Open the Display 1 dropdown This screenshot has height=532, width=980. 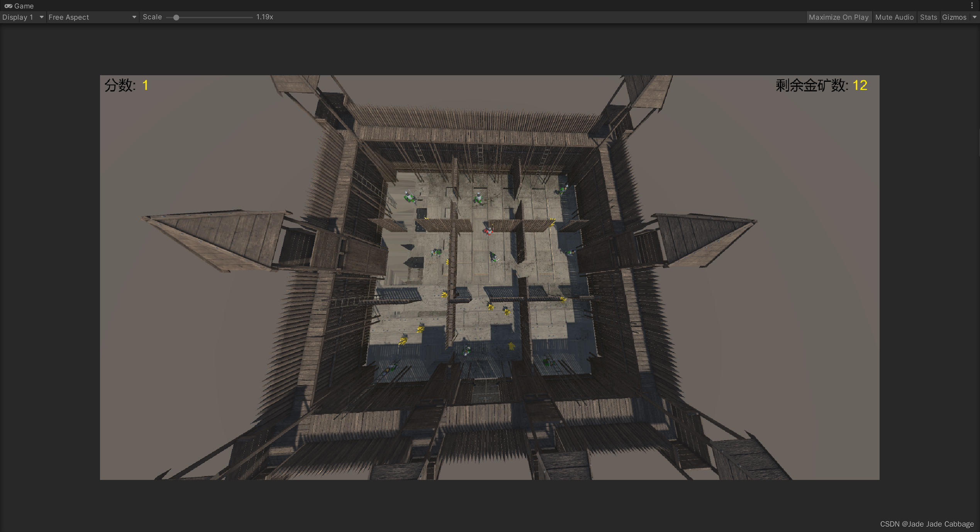pos(22,17)
